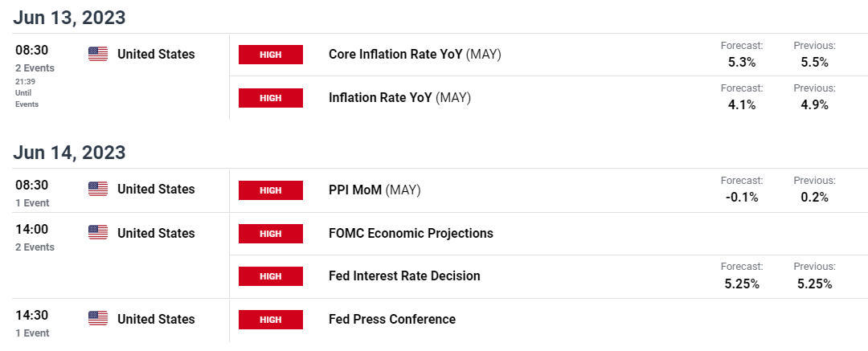Open the Core Inflation Rate YoY event
Image resolution: width=868 pixels, height=351 pixels.
click(x=415, y=55)
